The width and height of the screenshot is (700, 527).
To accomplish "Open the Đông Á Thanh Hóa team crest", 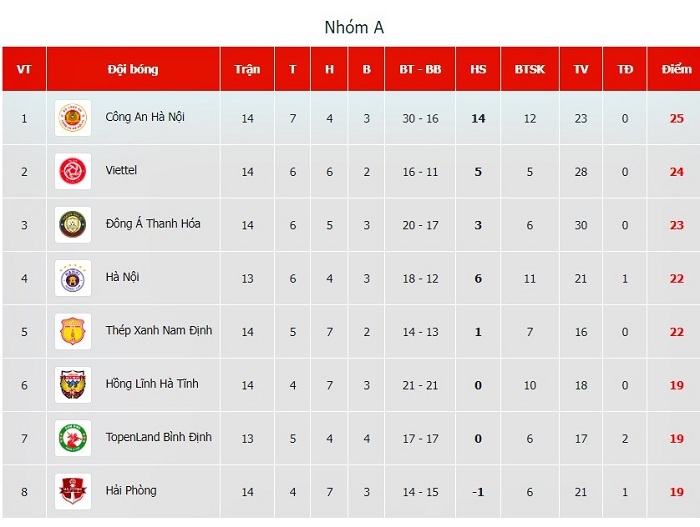I will pos(73,225).
